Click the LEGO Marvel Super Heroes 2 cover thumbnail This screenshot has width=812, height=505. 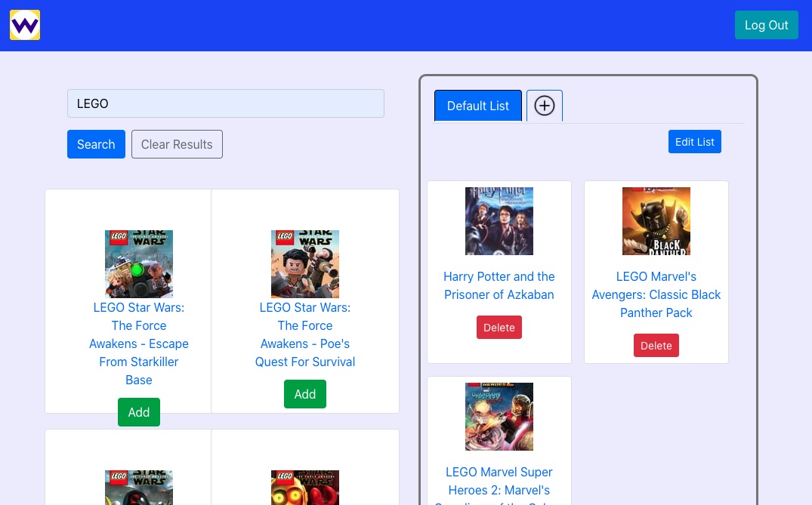pos(499,416)
